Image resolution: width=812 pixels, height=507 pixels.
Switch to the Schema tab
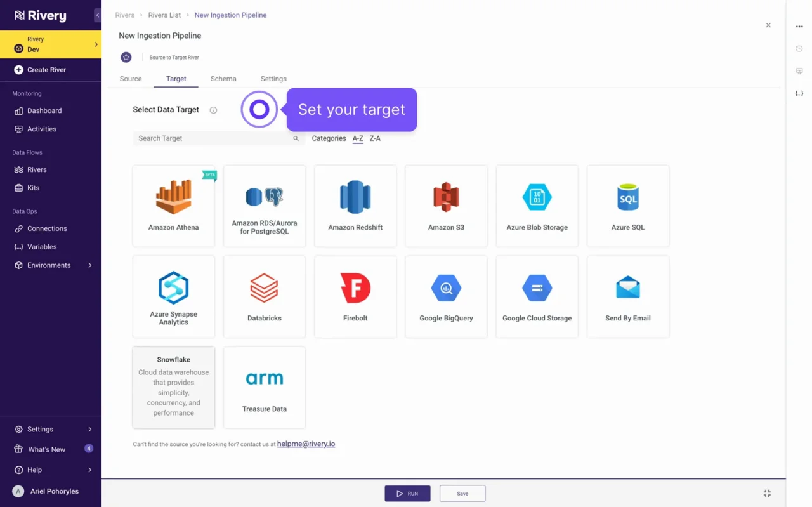pos(223,79)
